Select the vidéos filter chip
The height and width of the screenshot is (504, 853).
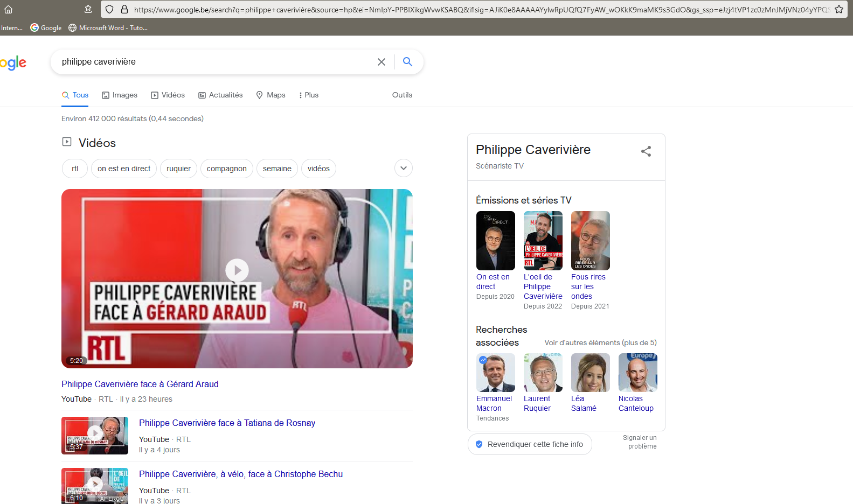[x=318, y=169]
